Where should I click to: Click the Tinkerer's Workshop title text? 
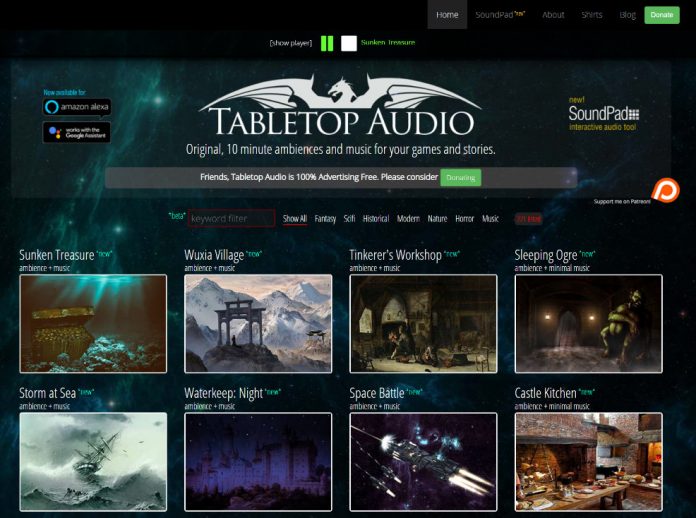coord(395,255)
